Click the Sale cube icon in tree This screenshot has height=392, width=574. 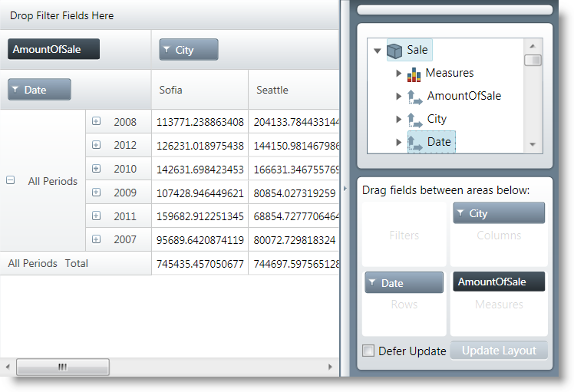click(395, 51)
